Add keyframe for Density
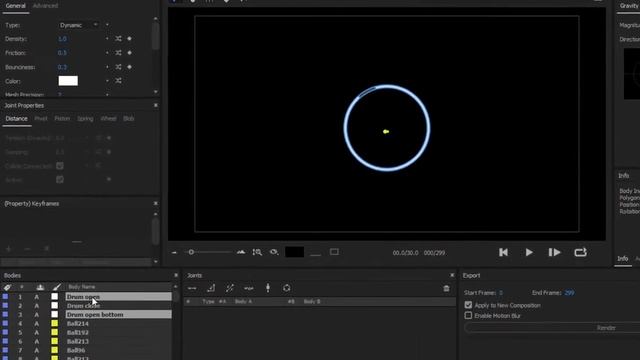 pyautogui.click(x=129, y=39)
